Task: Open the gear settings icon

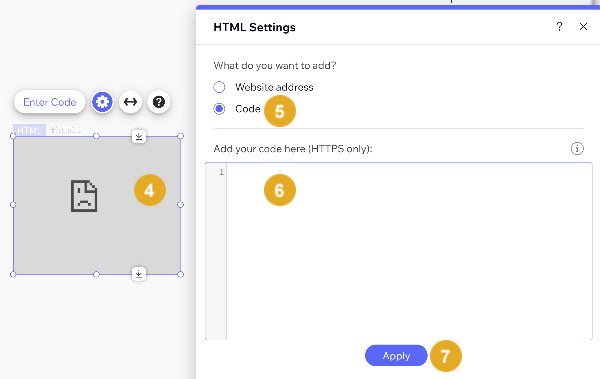Action: coord(102,102)
